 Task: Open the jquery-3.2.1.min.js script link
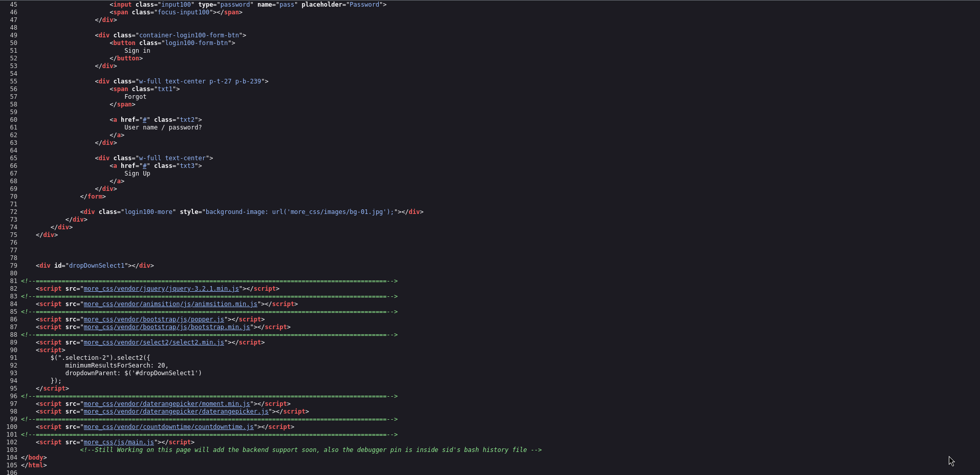point(161,289)
